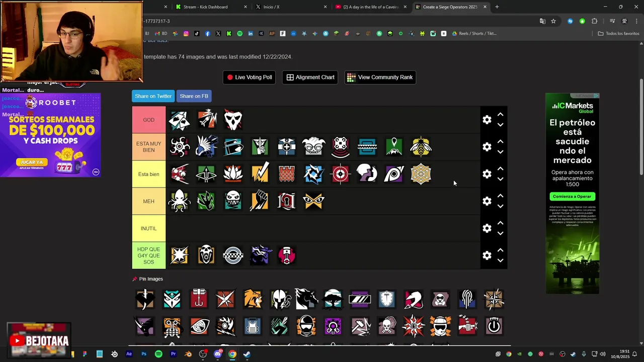Viewport: 644px width, 362px height.
Task: Open Photoshop from the taskbar
Action: click(144, 354)
